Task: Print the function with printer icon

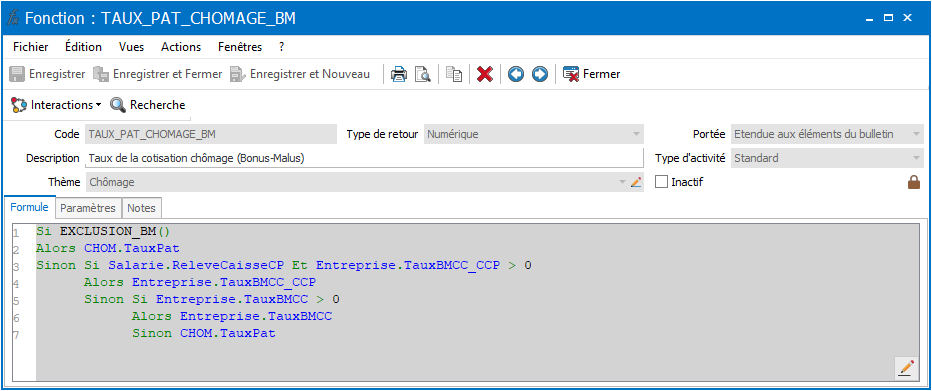Action: 398,74
